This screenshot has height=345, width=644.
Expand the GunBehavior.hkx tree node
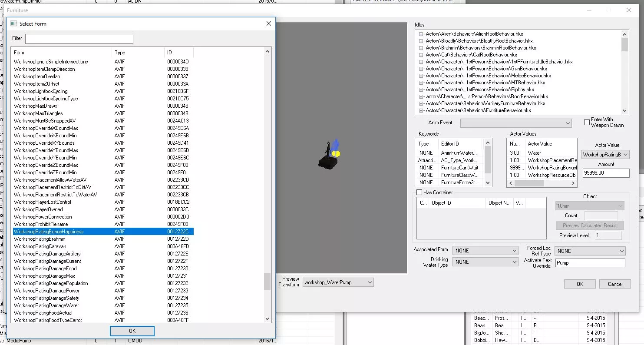click(x=421, y=69)
